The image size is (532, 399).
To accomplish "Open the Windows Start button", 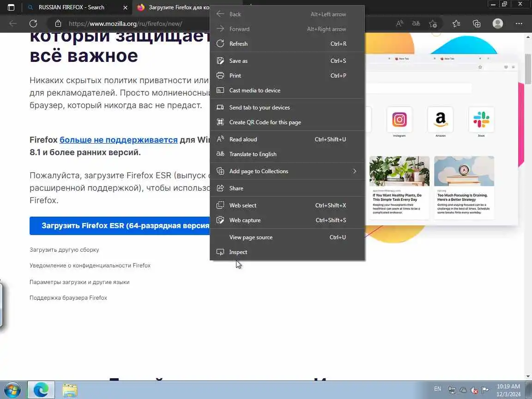I will pos(12,390).
